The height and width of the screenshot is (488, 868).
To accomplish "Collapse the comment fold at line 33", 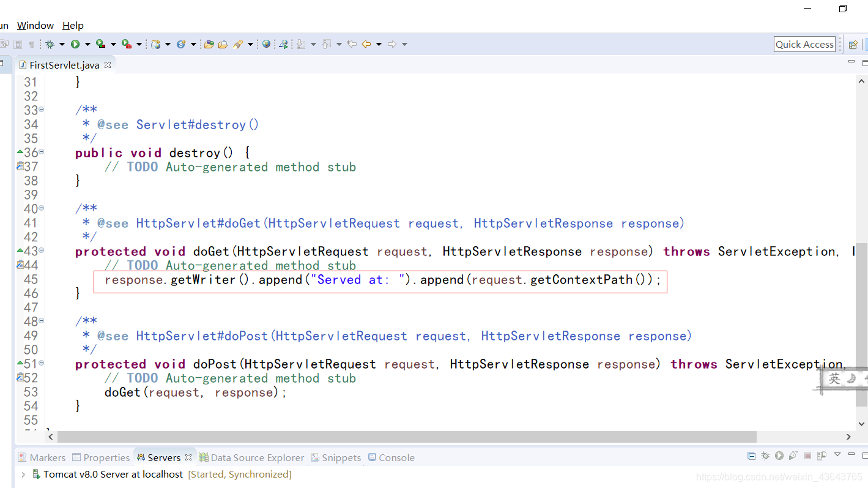I will (41, 110).
